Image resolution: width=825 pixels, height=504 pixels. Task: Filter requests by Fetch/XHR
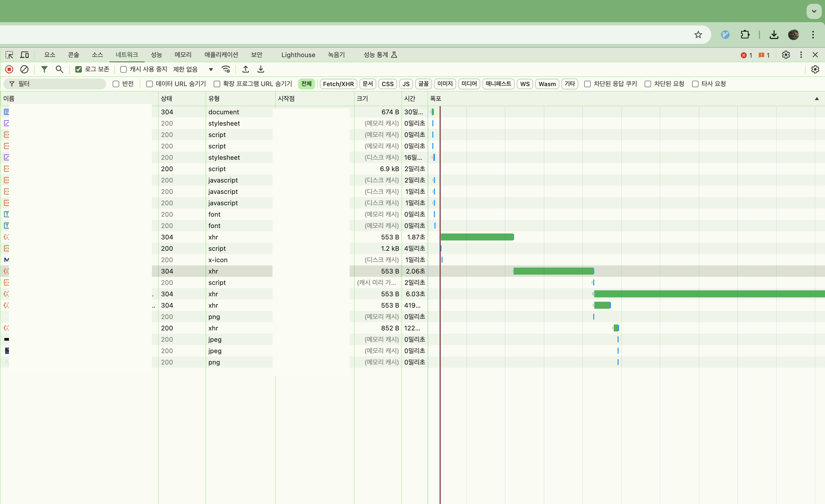point(338,84)
